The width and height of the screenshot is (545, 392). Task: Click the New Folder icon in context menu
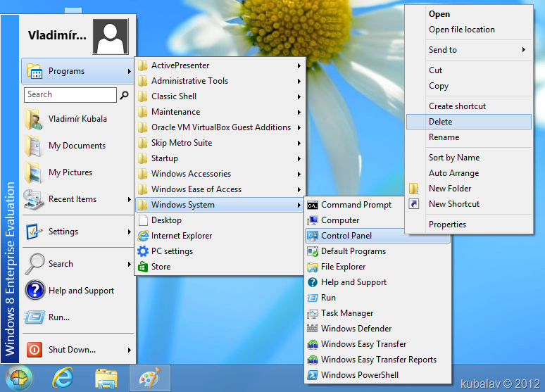pos(413,189)
